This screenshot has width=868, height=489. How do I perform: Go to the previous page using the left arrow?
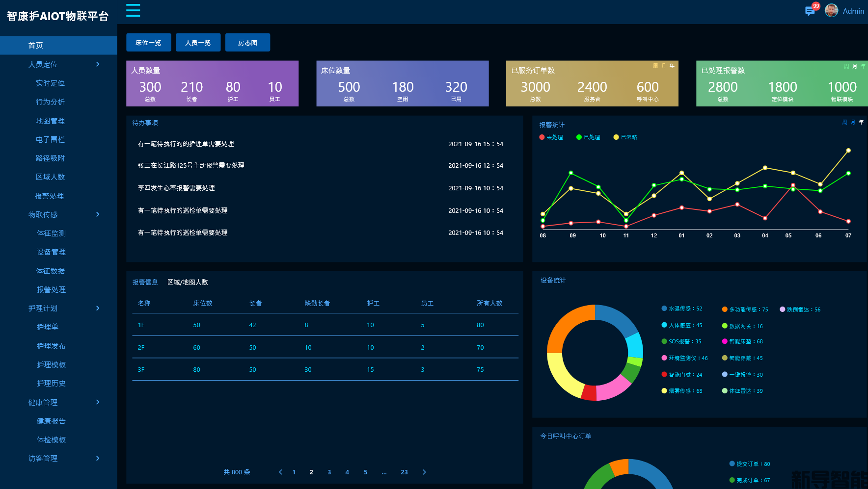(280, 472)
